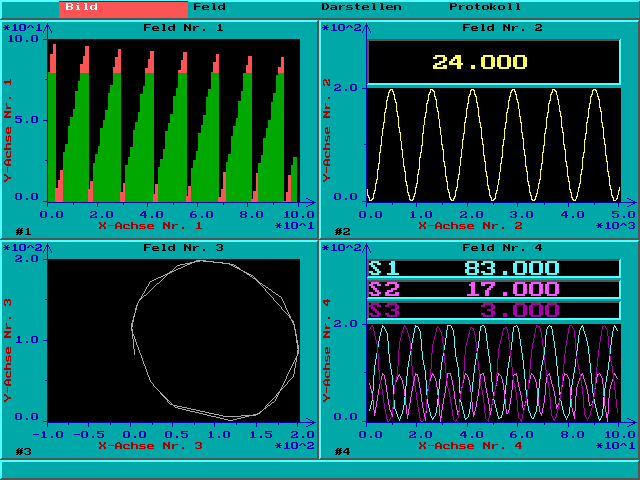Click the *10^2 y-scale factor of field 2
Image resolution: width=640 pixels, height=480 pixels.
[342, 28]
